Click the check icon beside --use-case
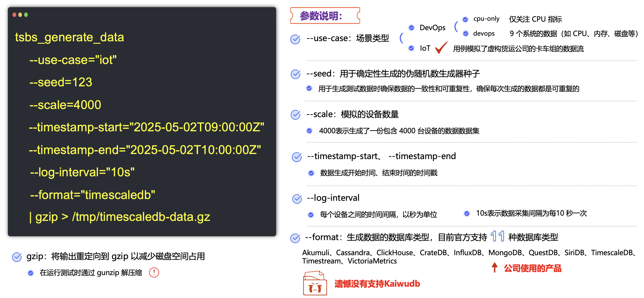644x298 pixels. point(295,39)
